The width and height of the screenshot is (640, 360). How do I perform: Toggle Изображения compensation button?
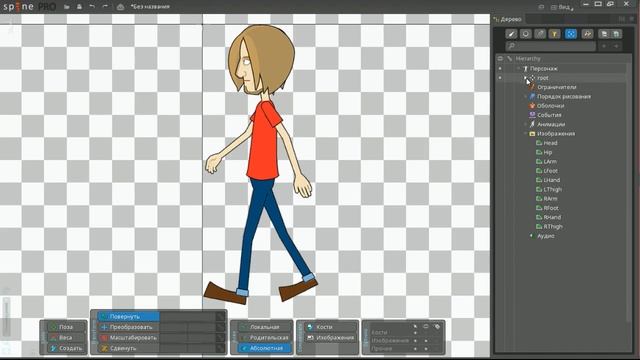tap(330, 338)
